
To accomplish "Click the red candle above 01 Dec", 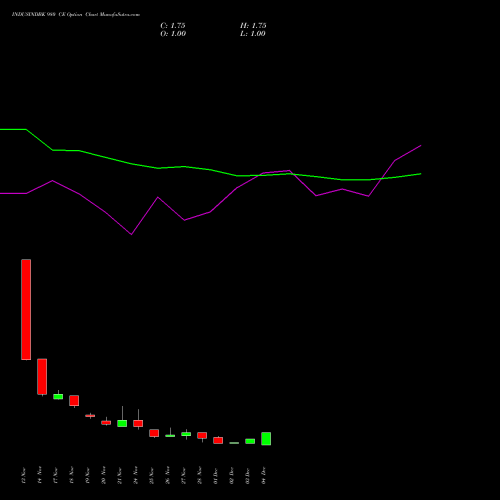I will coord(218,440).
